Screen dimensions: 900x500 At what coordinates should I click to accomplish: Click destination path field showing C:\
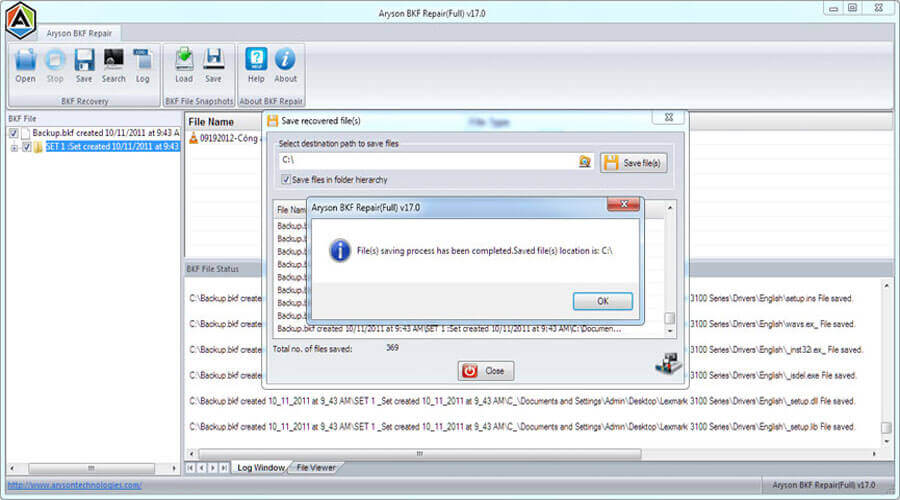(428, 161)
